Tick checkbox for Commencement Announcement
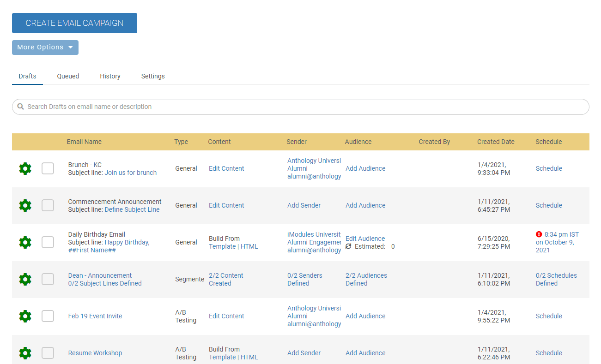This screenshot has width=601, height=364. pyautogui.click(x=48, y=206)
